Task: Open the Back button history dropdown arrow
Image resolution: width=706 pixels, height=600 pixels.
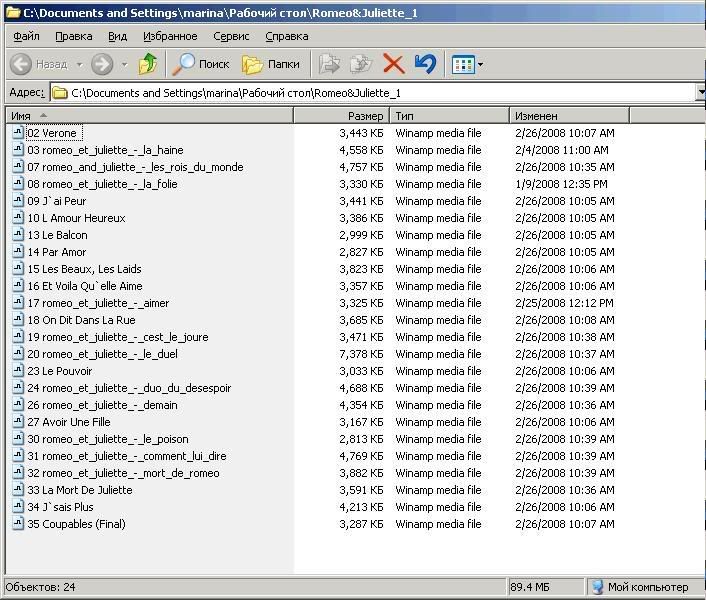Action: pos(80,64)
